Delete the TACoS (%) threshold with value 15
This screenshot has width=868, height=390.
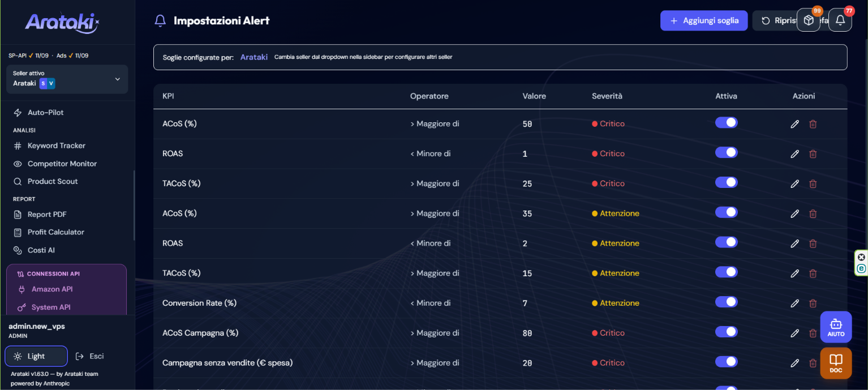point(813,273)
